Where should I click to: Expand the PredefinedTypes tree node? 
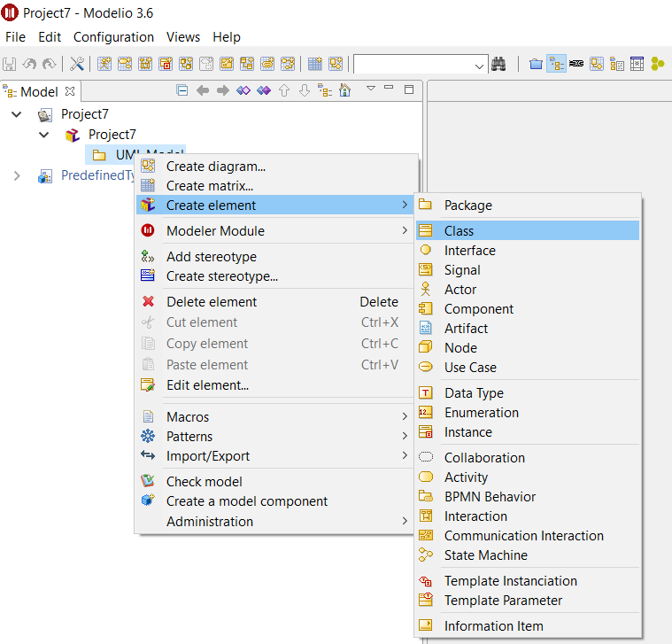16,175
